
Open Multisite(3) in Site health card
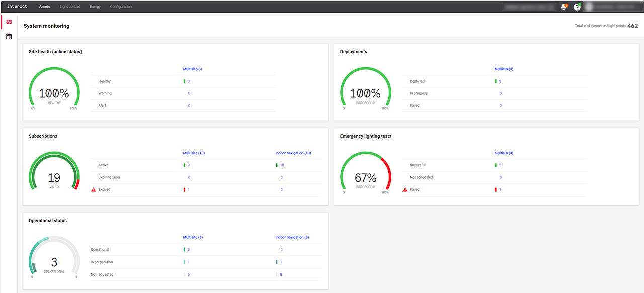pyautogui.click(x=193, y=69)
